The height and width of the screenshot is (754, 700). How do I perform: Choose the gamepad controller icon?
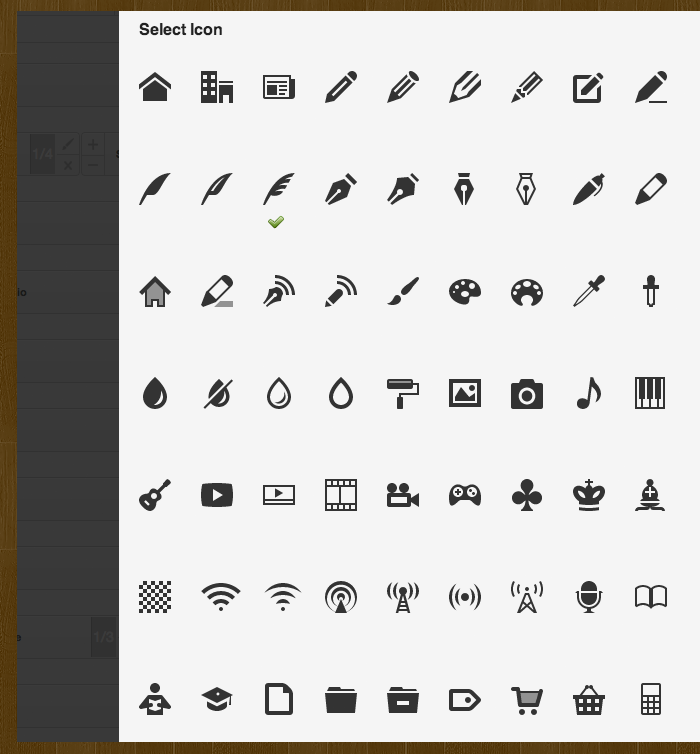[x=465, y=495]
